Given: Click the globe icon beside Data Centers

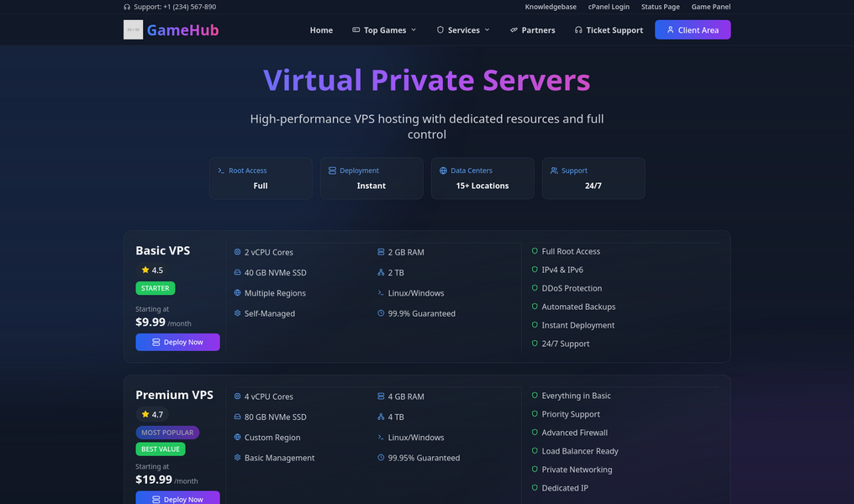Looking at the screenshot, I should (443, 171).
